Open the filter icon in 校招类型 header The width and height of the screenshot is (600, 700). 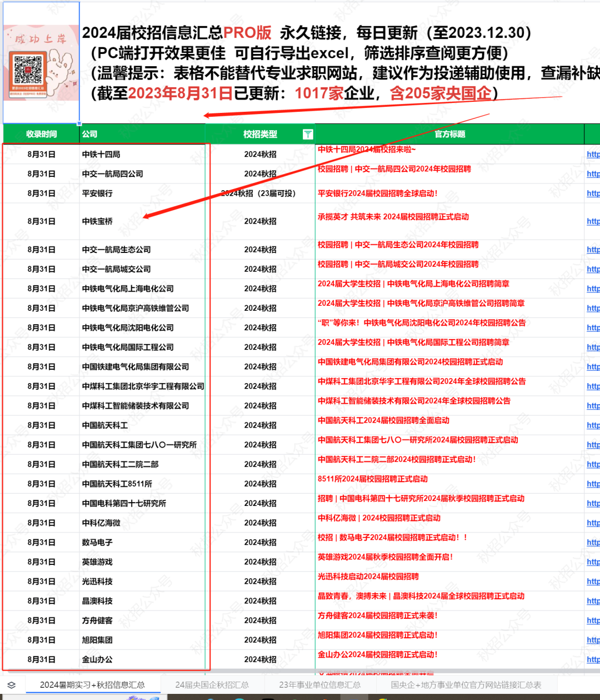(x=308, y=134)
